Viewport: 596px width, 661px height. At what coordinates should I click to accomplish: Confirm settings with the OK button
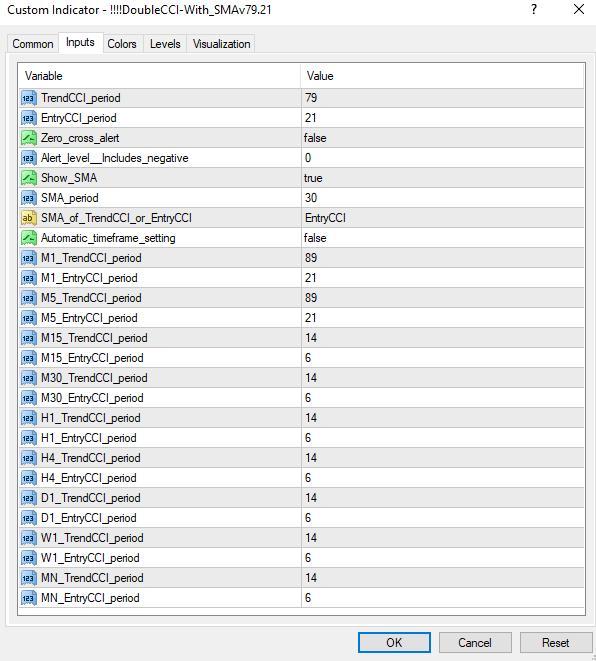click(394, 642)
